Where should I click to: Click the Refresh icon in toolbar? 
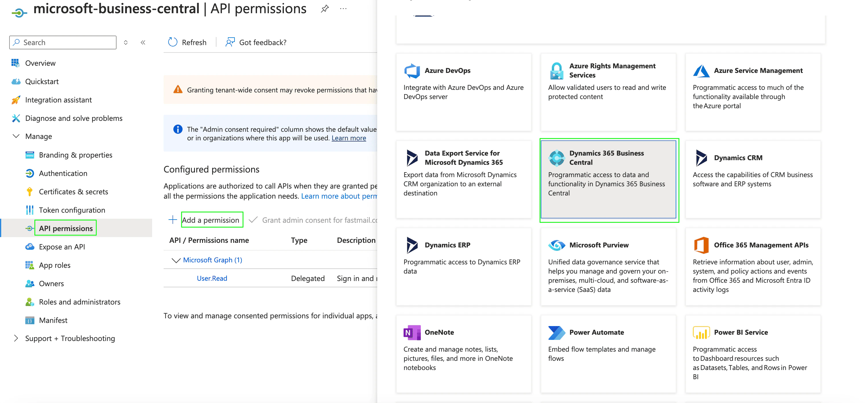pos(173,42)
